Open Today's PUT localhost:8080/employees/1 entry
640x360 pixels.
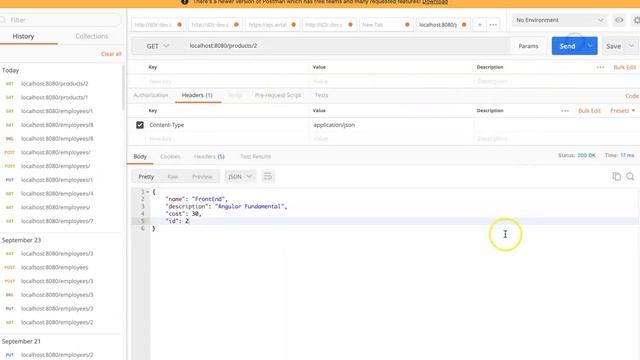tap(57, 180)
